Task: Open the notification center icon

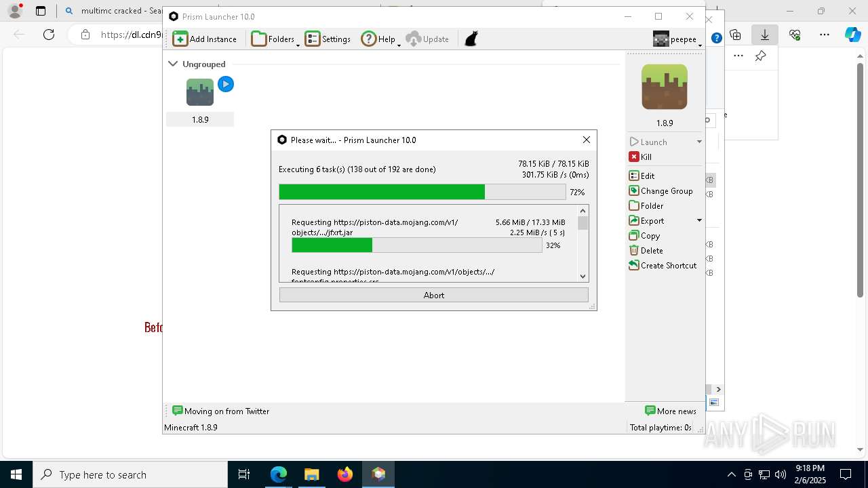Action: click(x=846, y=474)
